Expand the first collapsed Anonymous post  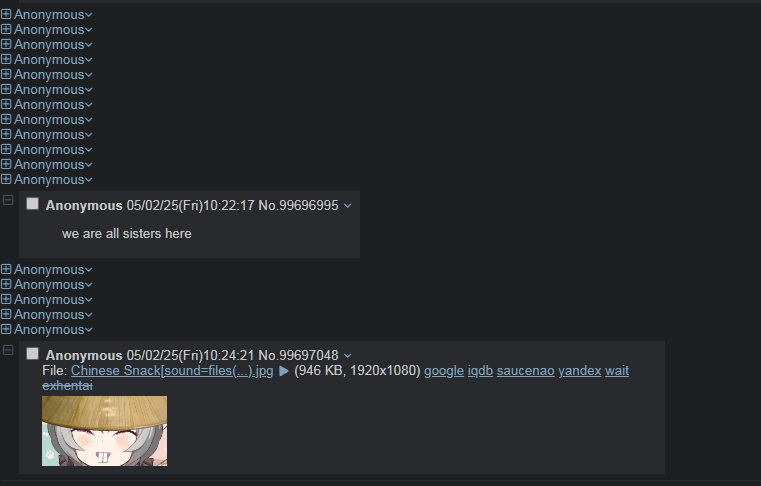coord(6,15)
